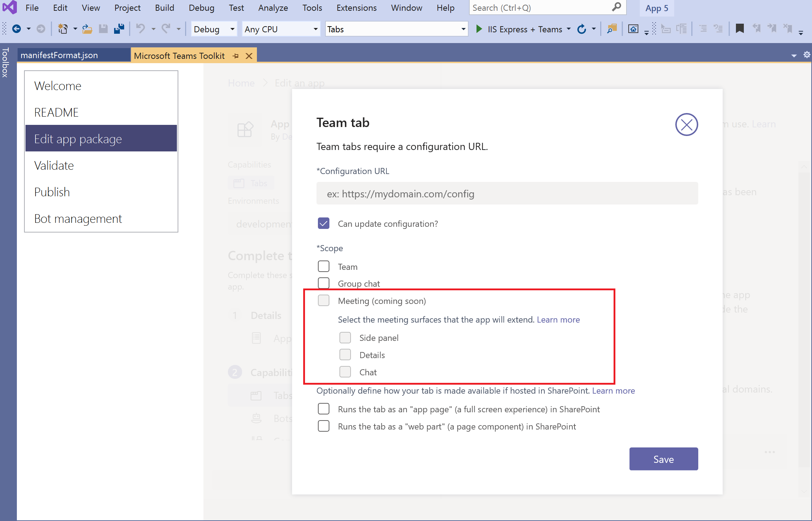Open the Debug menu

[201, 8]
